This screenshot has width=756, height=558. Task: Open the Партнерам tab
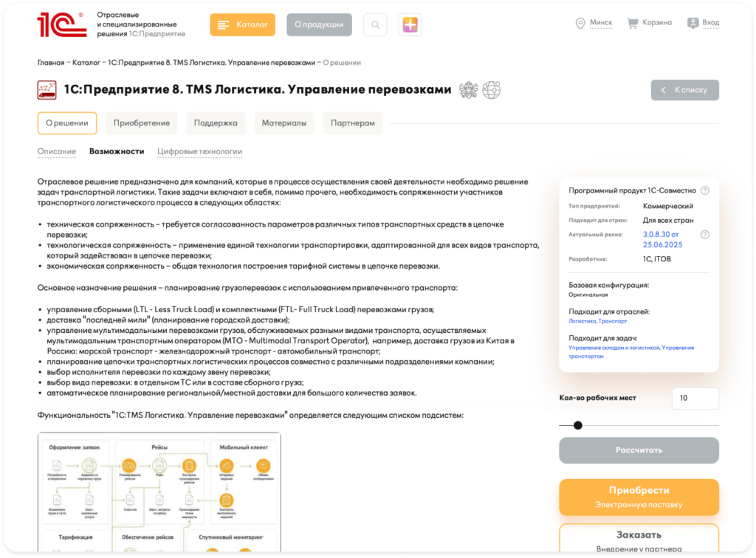352,123
